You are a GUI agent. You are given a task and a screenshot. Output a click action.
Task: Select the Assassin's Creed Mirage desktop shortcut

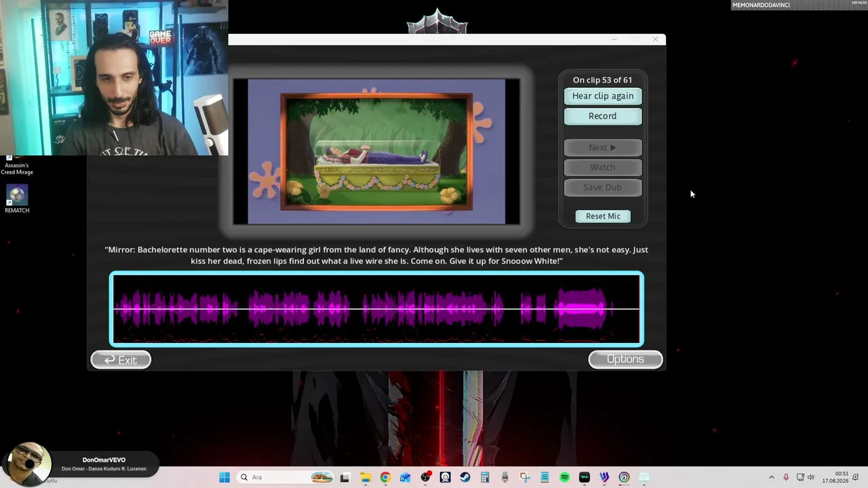[x=17, y=165]
